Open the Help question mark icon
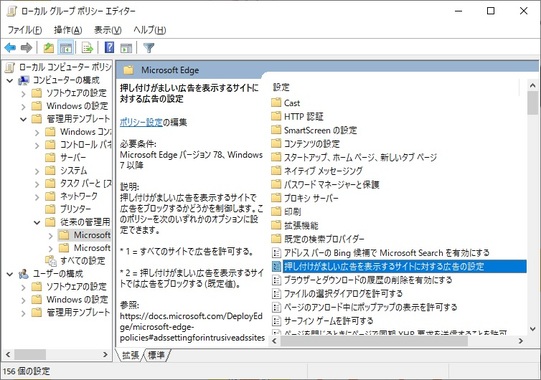Viewport: 541px width, 380px height. pos(109,48)
